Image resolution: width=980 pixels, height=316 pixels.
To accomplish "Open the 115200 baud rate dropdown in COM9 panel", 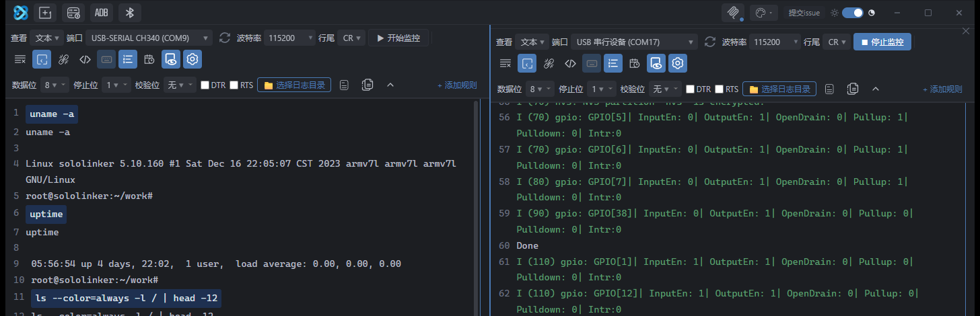I will [289, 38].
